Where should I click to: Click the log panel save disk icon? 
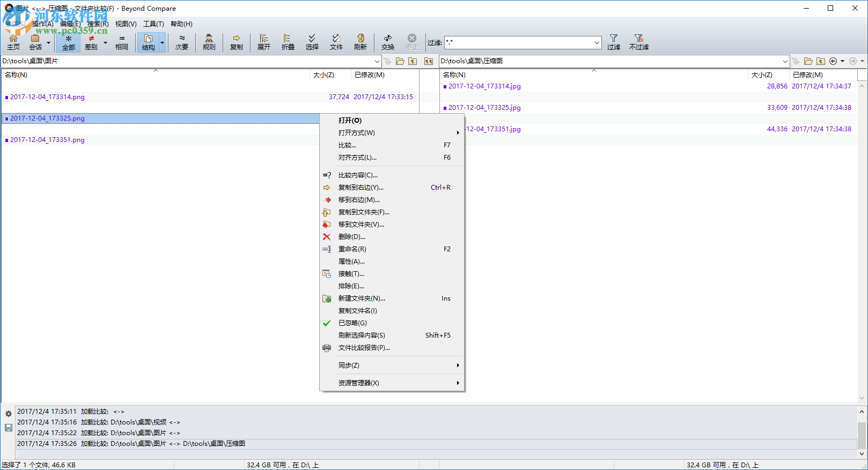(x=9, y=428)
